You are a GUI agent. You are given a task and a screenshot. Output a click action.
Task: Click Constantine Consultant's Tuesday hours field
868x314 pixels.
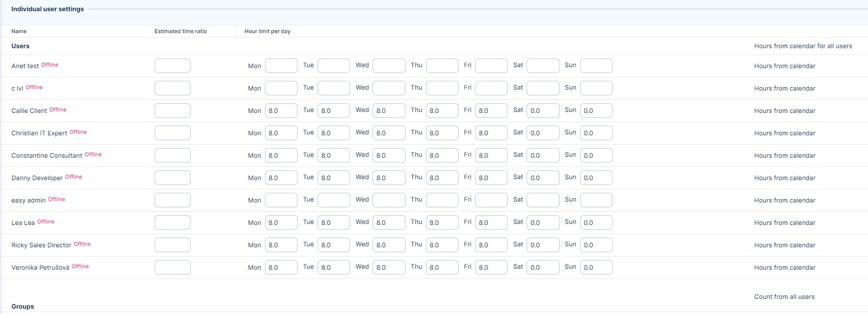[x=334, y=155]
